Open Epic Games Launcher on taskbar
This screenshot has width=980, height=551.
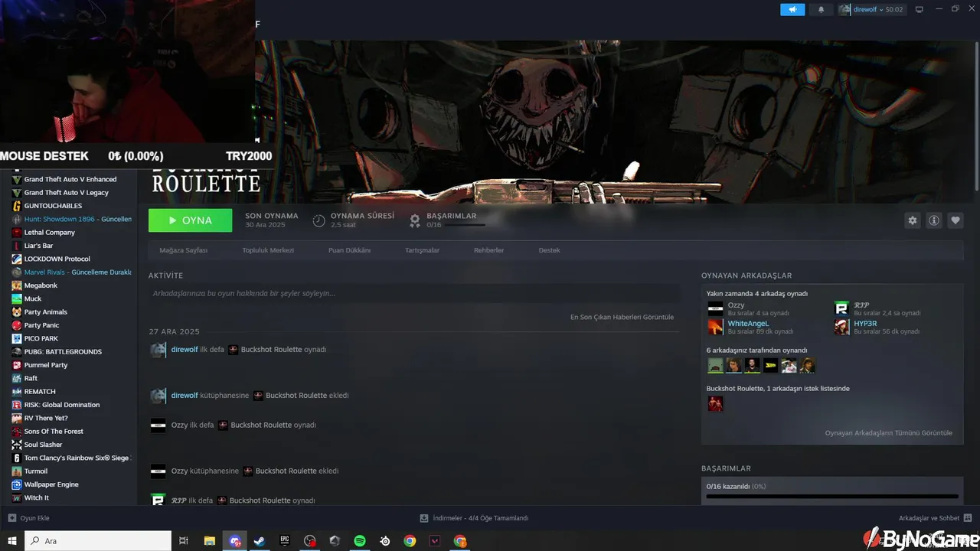tap(284, 541)
